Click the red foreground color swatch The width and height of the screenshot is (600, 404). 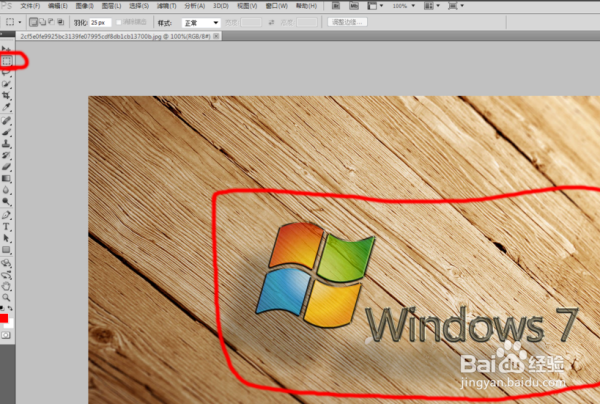(x=3, y=318)
